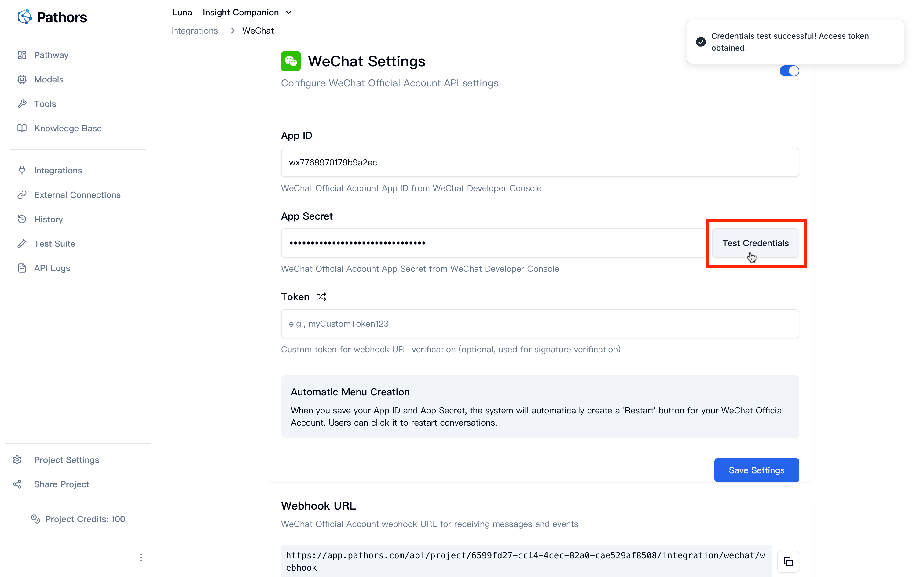Open API Logs from the sidebar

tap(52, 268)
